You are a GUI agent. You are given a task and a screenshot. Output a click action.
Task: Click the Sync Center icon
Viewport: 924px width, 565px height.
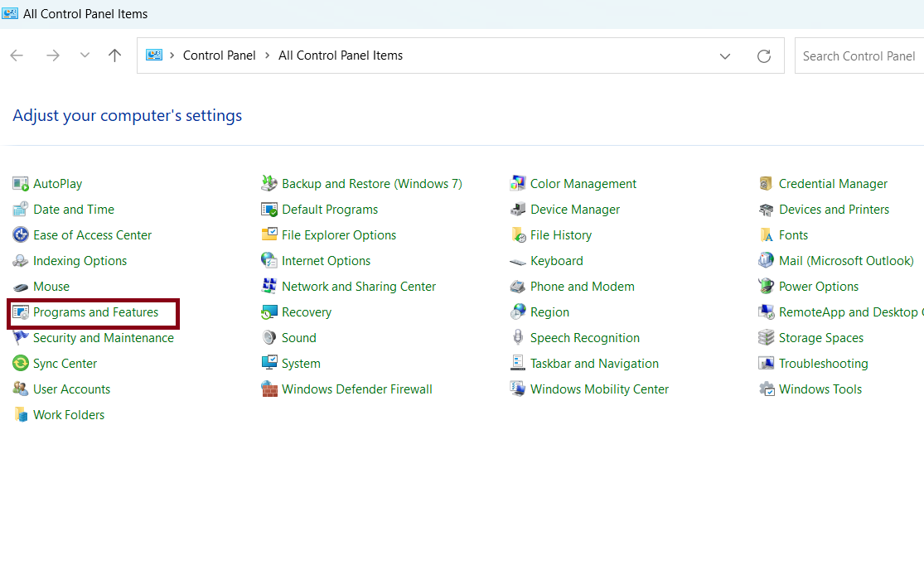[x=21, y=364]
